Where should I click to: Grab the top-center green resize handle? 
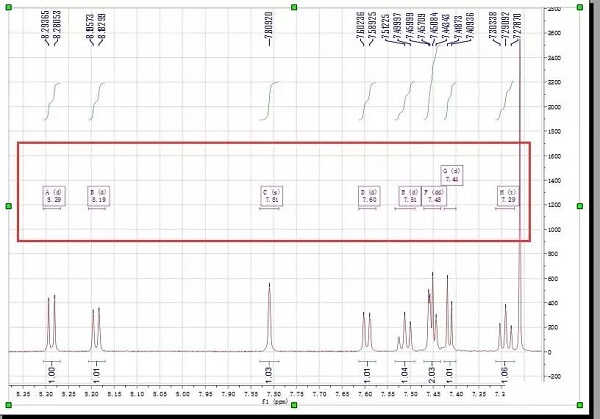(296, 6)
